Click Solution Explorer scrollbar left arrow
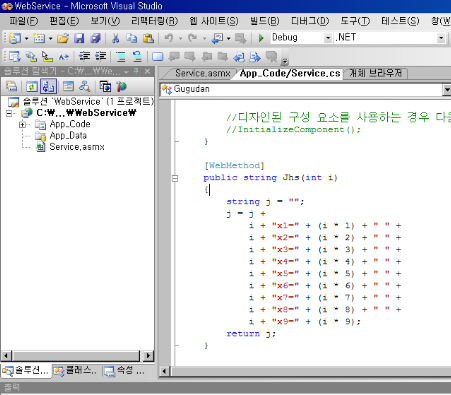 click(x=6, y=356)
